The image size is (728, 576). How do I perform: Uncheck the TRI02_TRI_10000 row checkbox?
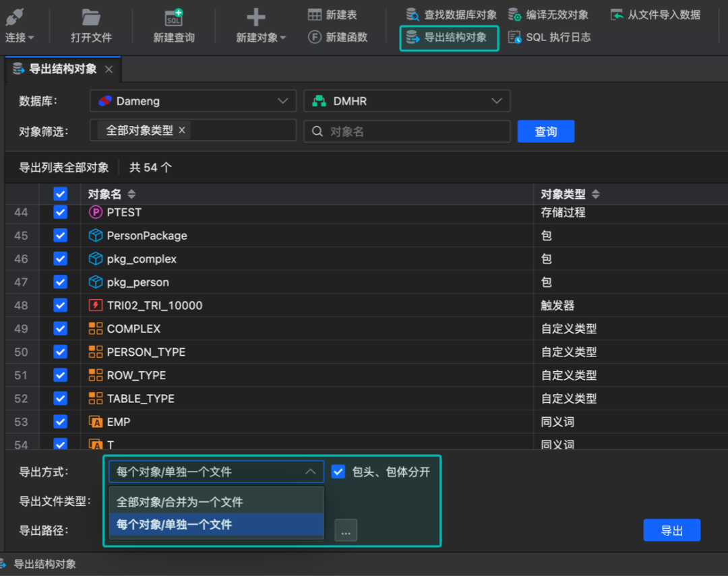click(x=61, y=305)
